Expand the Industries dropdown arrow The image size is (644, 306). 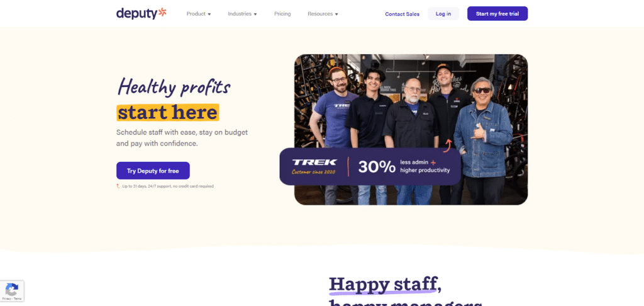pyautogui.click(x=255, y=14)
